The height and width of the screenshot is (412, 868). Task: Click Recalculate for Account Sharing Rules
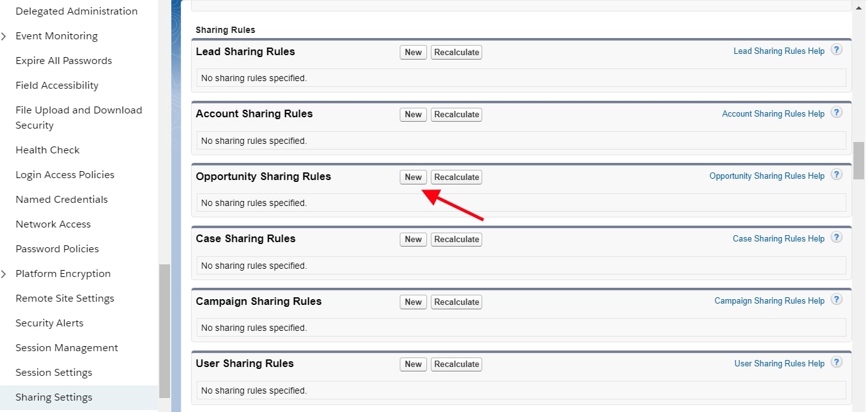coord(456,114)
